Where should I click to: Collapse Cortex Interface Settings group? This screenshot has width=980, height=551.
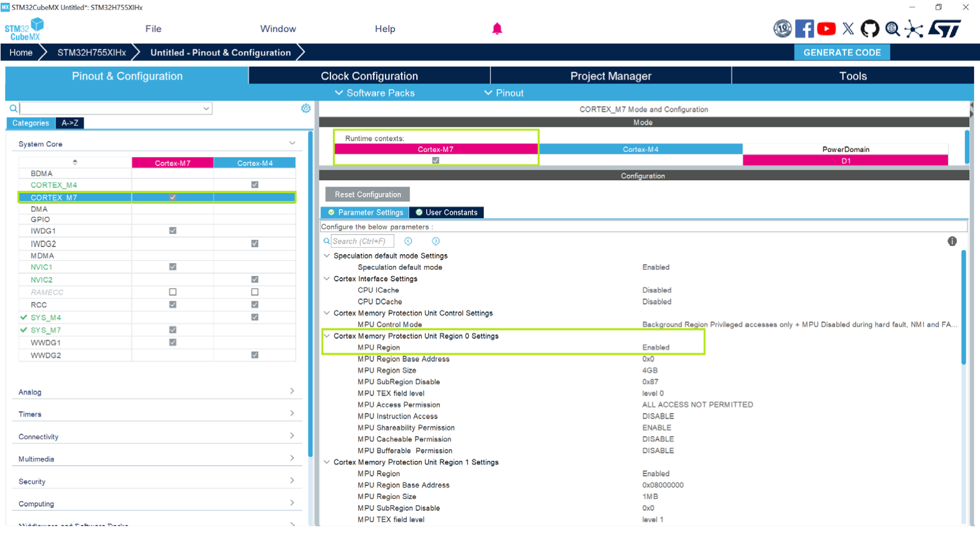point(327,278)
